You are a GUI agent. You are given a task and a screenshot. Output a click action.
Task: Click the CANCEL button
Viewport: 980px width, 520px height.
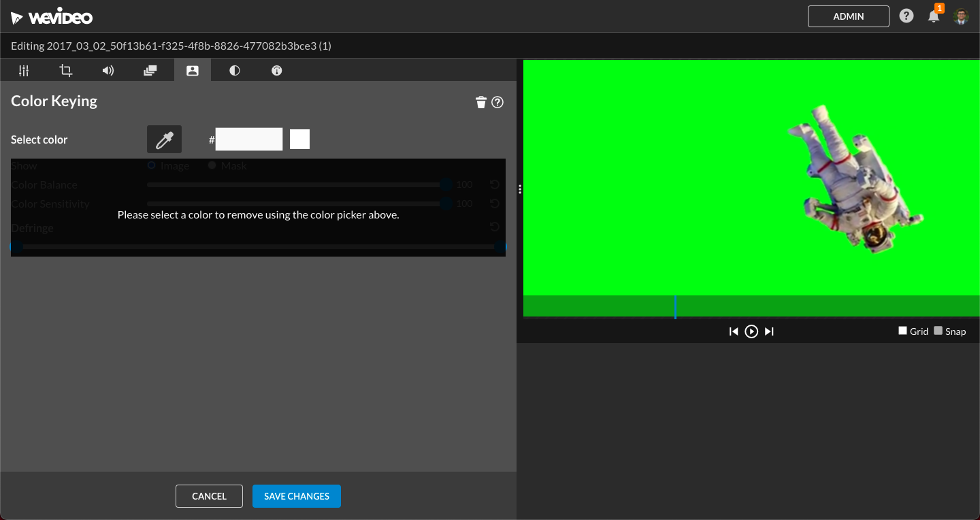[209, 496]
